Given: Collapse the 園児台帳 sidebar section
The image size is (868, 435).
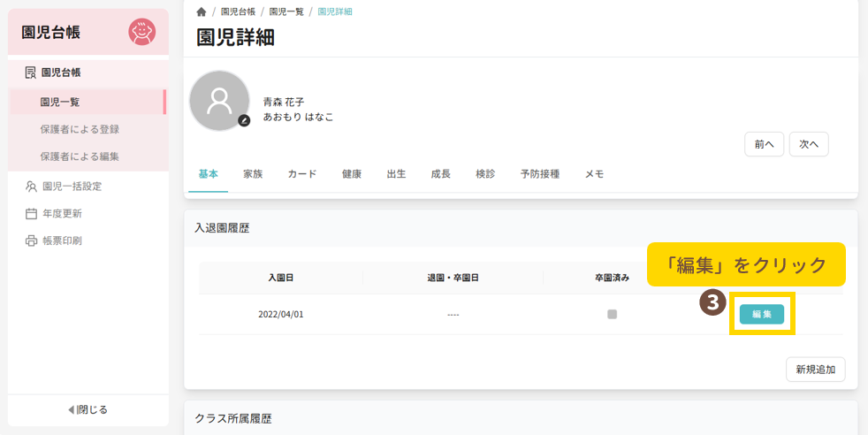Looking at the screenshot, I should point(61,72).
